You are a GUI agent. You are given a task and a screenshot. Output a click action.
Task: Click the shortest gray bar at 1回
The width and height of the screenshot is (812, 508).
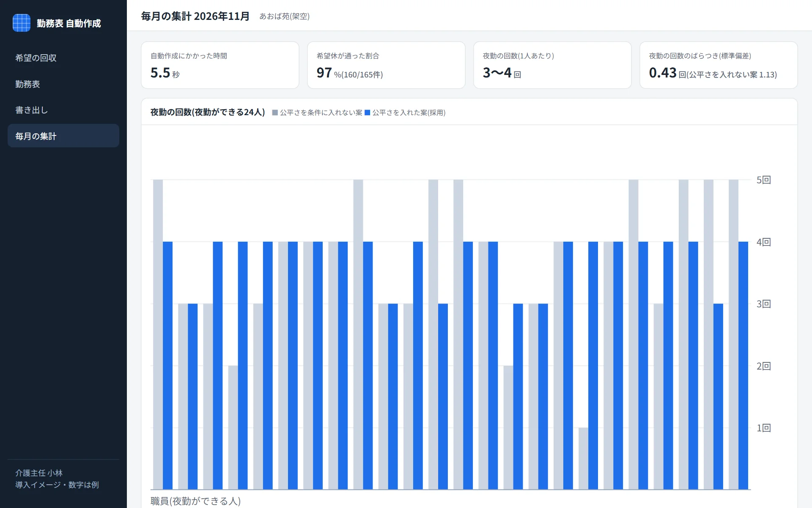click(x=583, y=459)
